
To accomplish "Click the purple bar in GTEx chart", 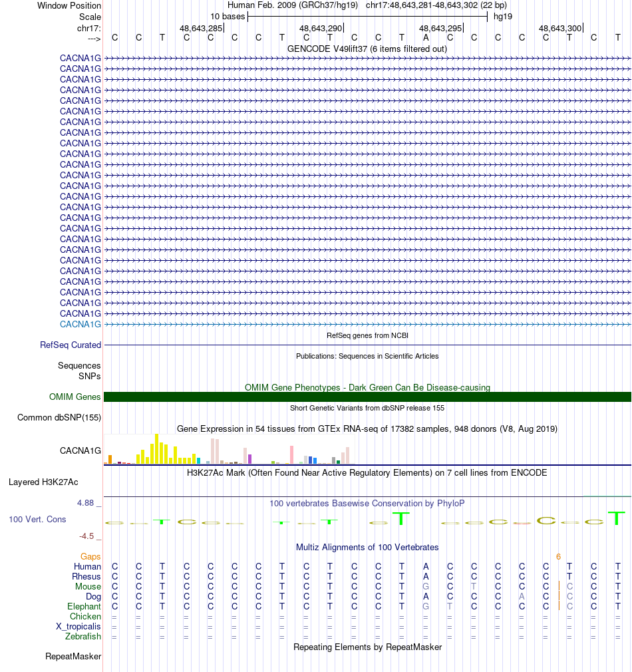I will click(x=249, y=459).
